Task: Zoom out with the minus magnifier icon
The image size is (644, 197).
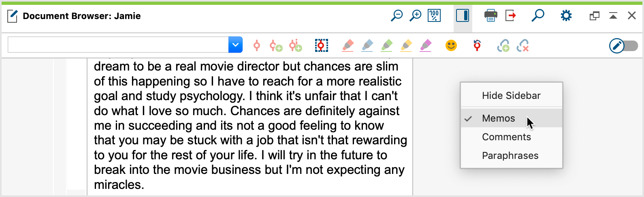Action: tap(397, 16)
